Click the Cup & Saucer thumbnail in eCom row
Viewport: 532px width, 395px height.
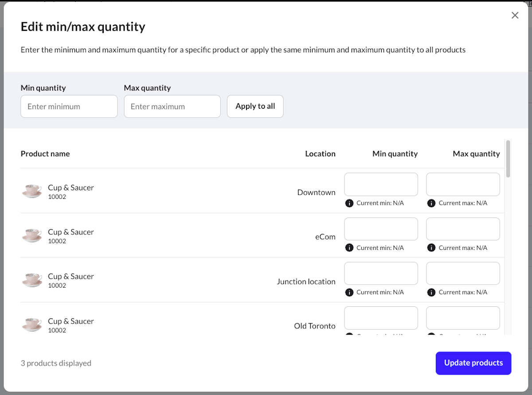pyautogui.click(x=32, y=236)
